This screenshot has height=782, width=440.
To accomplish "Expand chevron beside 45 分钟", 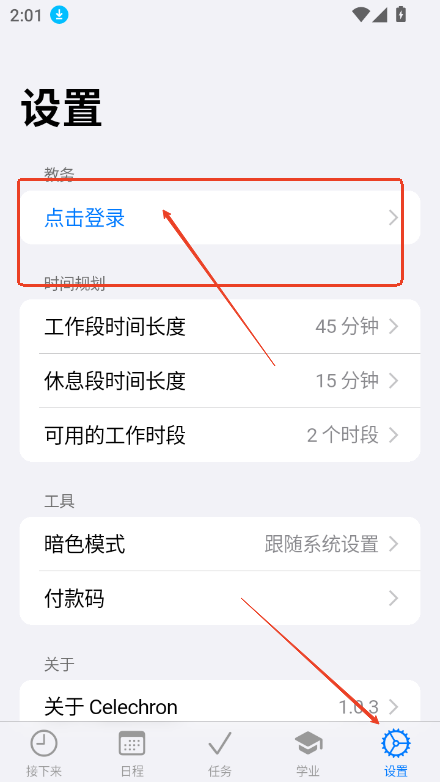I will pos(393,327).
